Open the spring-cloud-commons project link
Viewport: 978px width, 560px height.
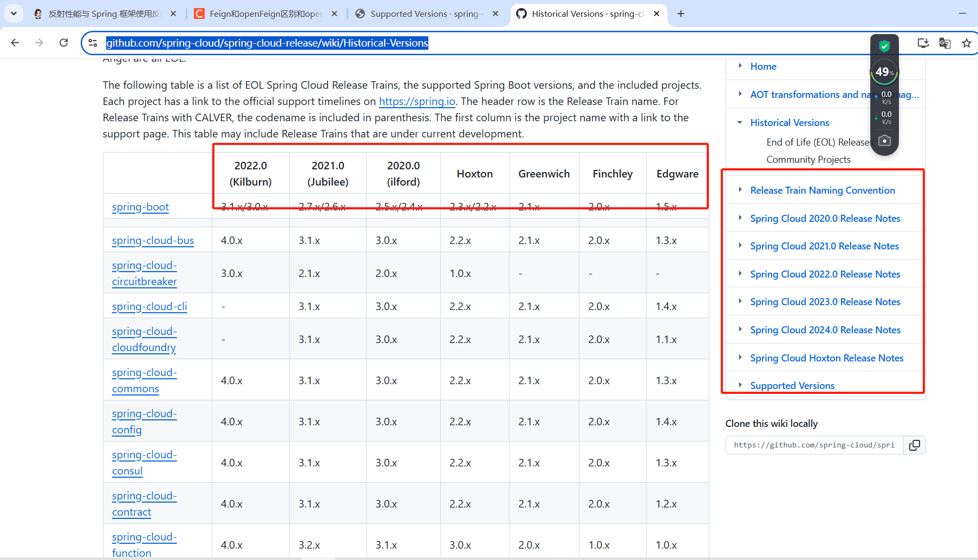click(x=145, y=380)
